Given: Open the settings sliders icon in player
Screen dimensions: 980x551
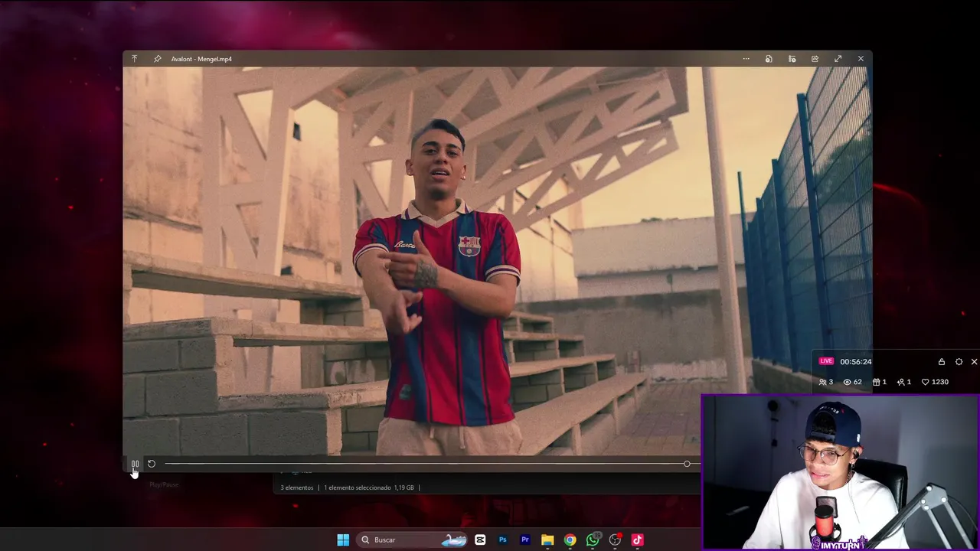Looking at the screenshot, I should coord(792,59).
